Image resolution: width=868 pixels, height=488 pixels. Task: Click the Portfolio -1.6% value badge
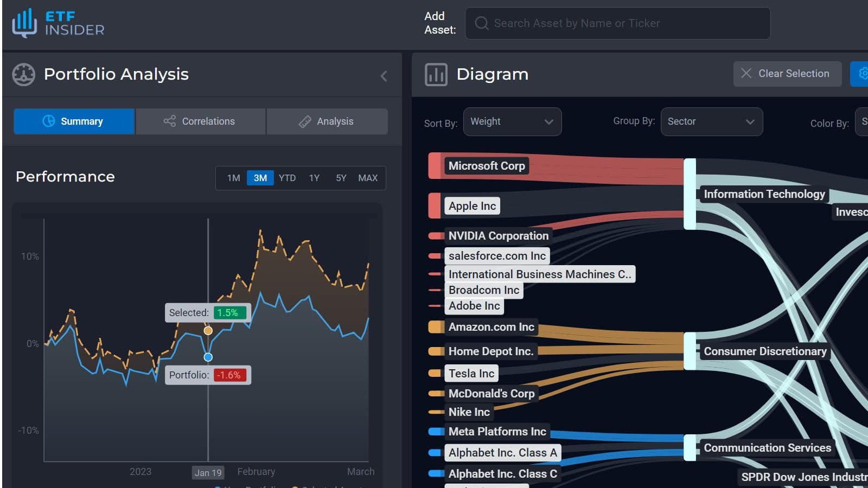coord(230,375)
